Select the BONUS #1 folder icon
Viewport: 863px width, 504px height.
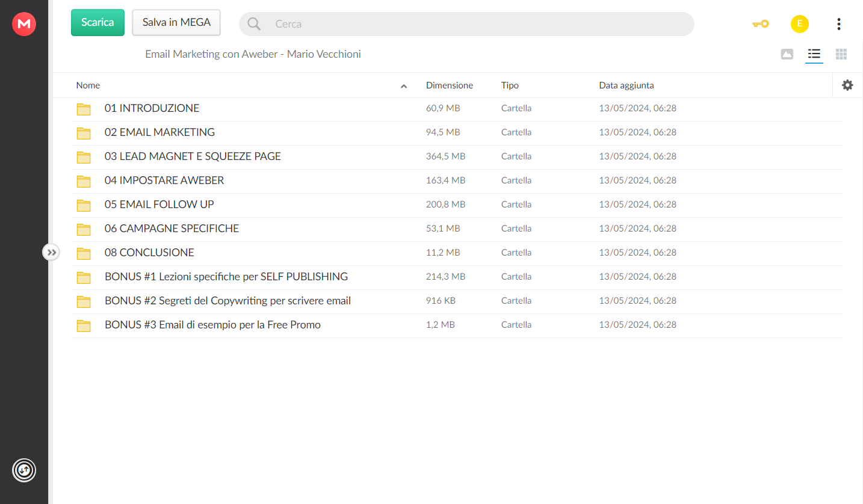click(84, 277)
